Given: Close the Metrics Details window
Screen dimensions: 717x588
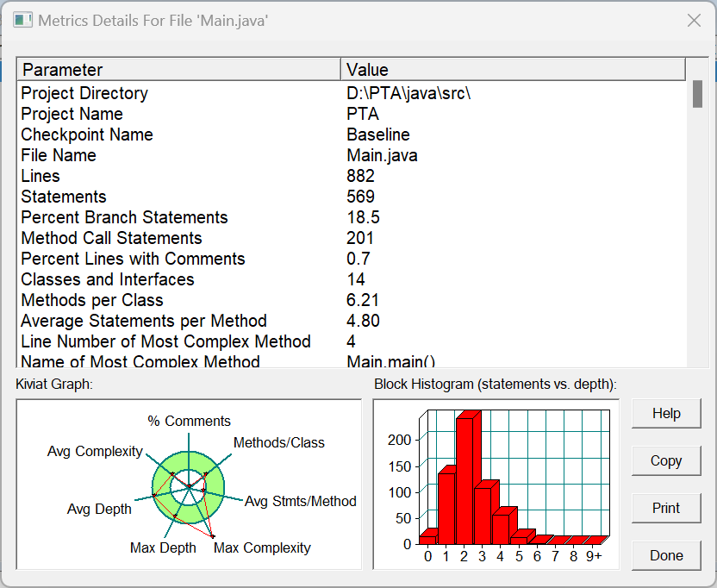Looking at the screenshot, I should tap(694, 21).
